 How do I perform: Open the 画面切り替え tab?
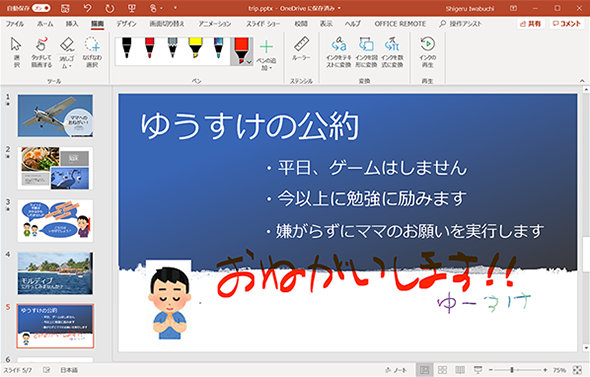click(x=167, y=24)
